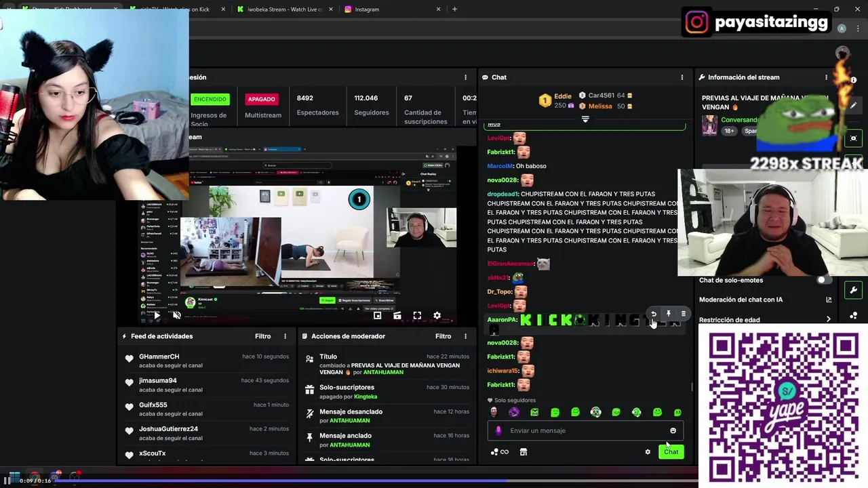Click Kingteka name in Solo-suscriptores action
The height and width of the screenshot is (488, 868).
[366, 396]
